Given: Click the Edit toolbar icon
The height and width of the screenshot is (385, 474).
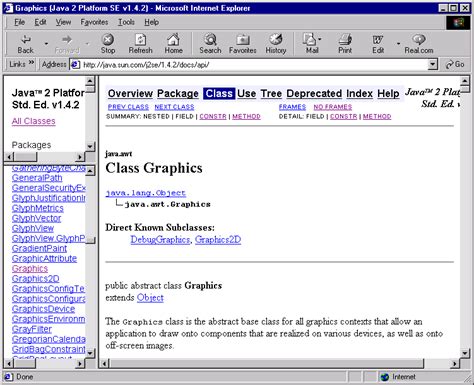Looking at the screenshot, I should 378,44.
